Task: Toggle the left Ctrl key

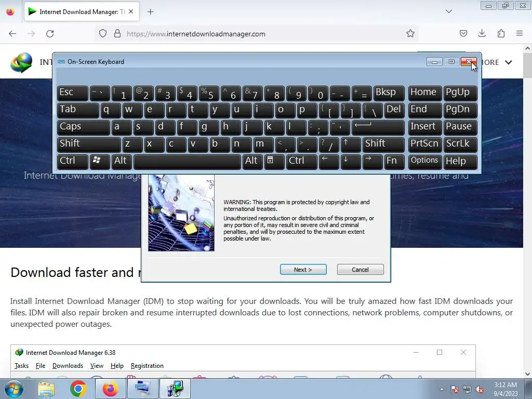Action: pyautogui.click(x=73, y=161)
